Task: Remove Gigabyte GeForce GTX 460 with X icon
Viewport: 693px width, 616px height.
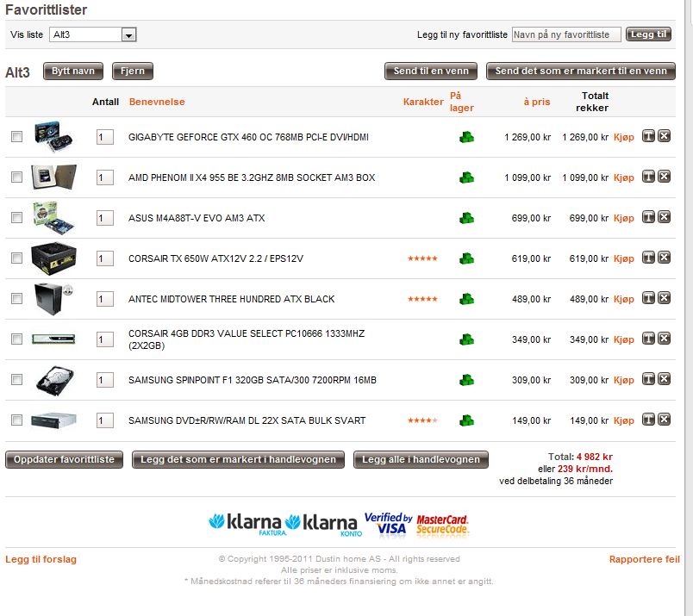Action: [x=665, y=136]
